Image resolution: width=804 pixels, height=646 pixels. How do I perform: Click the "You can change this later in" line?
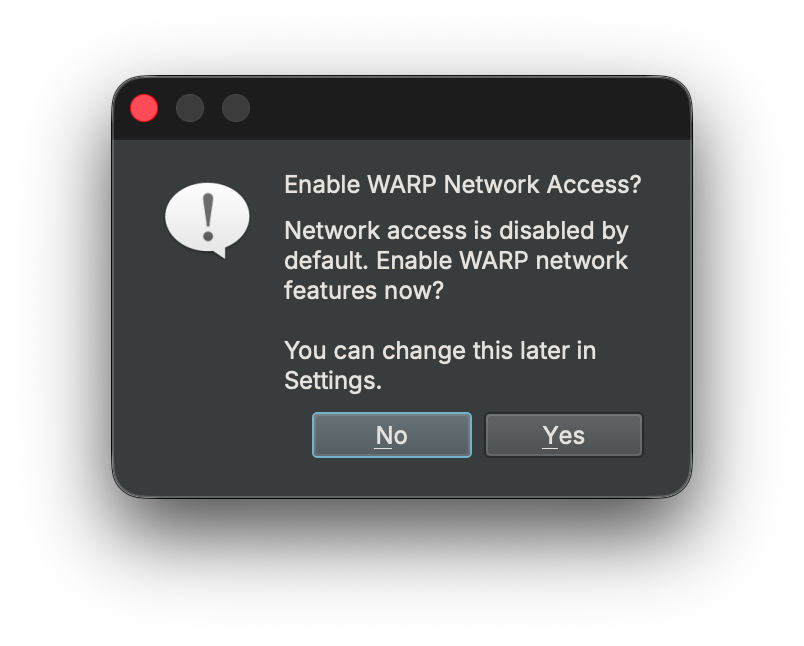coord(440,351)
